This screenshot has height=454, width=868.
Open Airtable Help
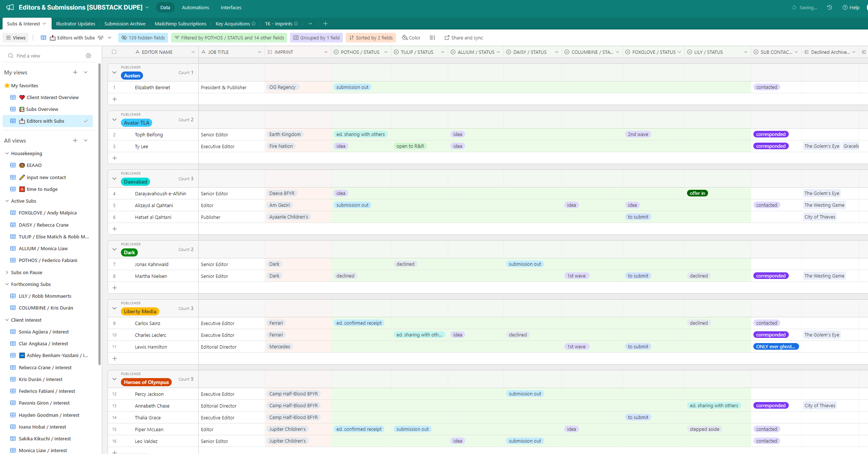pyautogui.click(x=851, y=7)
